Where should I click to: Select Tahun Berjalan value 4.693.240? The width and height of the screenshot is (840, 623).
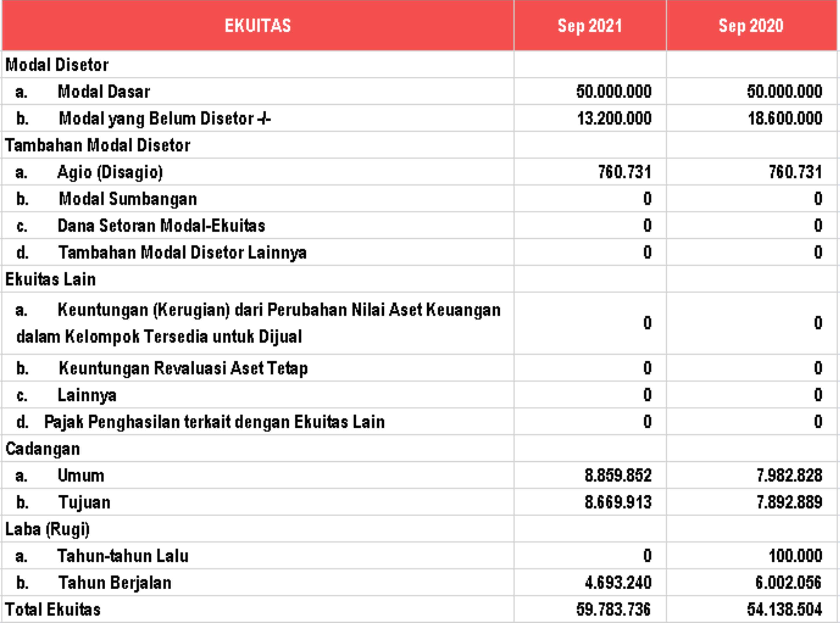click(x=618, y=583)
